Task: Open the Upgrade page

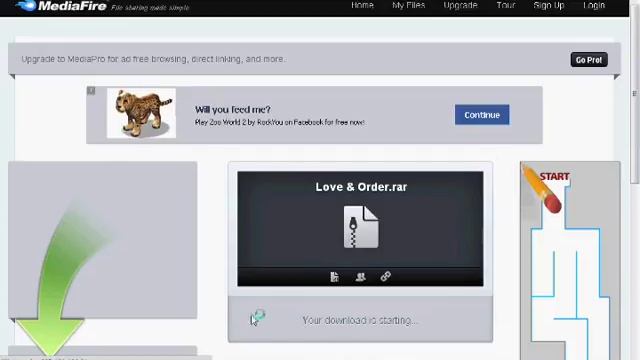Action: (460, 6)
